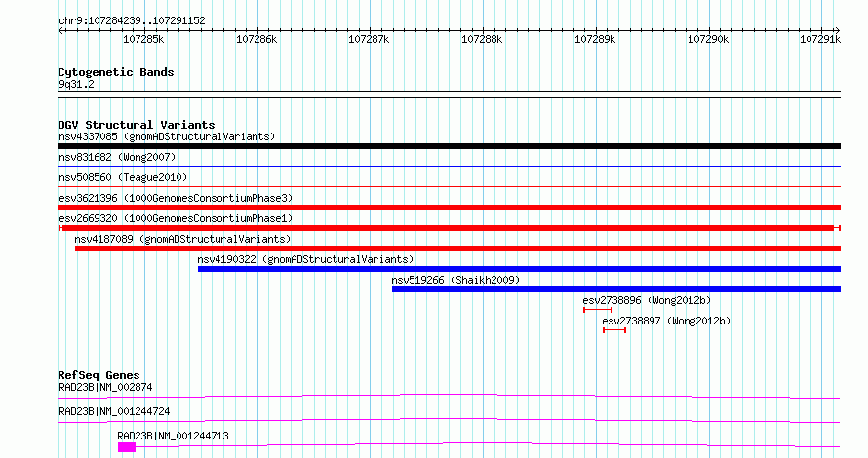
Task: Click the RefSeq Genes track heading
Action: pos(99,375)
